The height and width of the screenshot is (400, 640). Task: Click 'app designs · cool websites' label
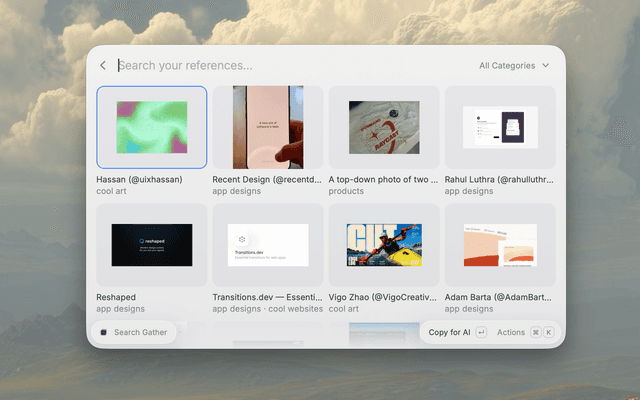pos(267,309)
